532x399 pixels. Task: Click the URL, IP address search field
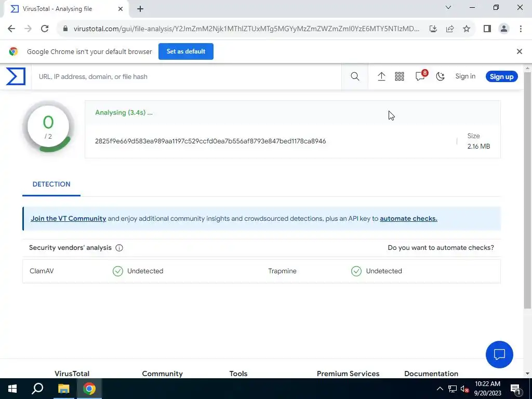point(187,76)
